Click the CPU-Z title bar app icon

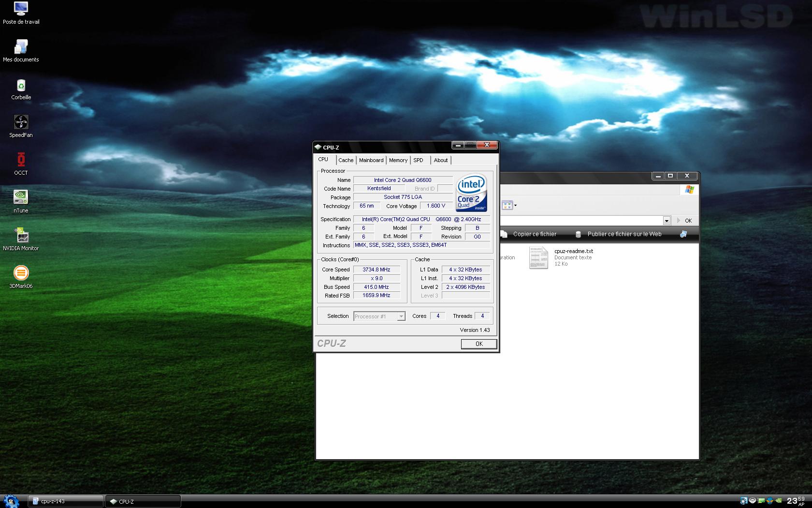[318, 147]
